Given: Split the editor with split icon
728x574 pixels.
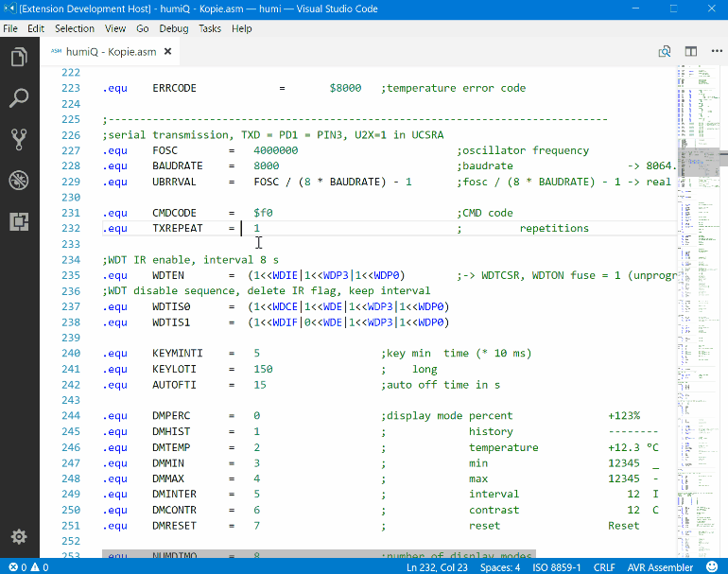Looking at the screenshot, I should pos(691,52).
